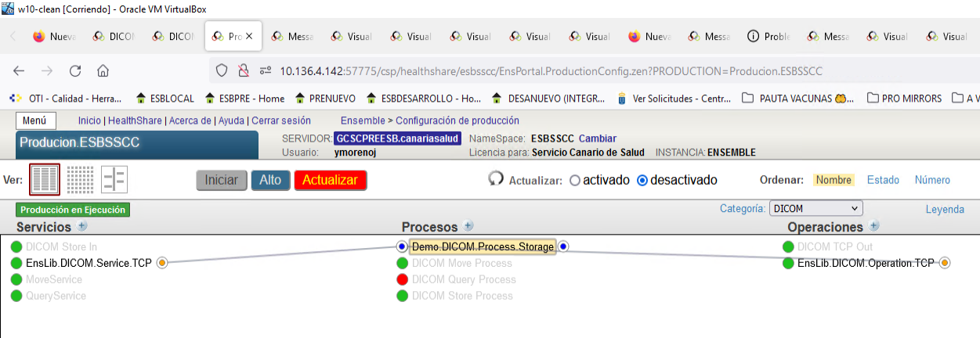Click the refresh icon beside Actualizar
The width and height of the screenshot is (980, 338).
(x=495, y=179)
